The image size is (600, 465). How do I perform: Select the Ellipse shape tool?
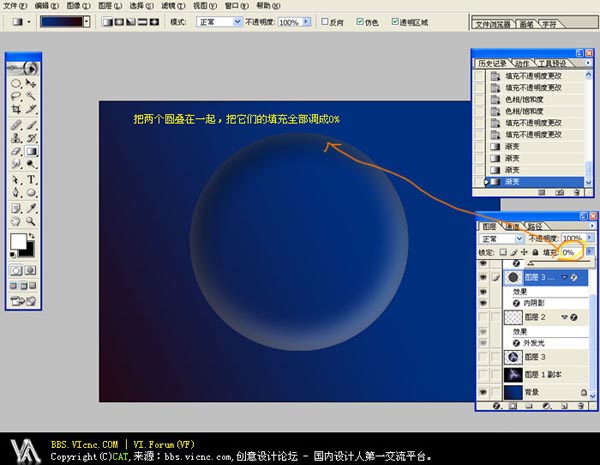[x=31, y=193]
